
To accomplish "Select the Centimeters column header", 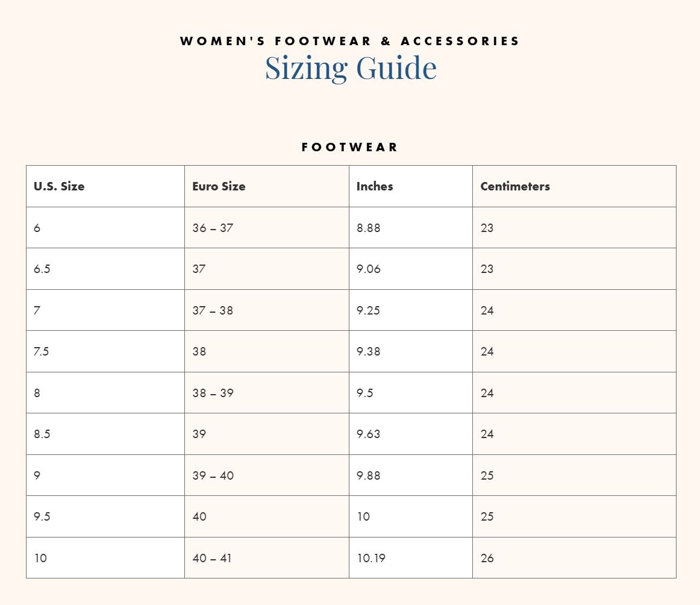I will (x=515, y=186).
